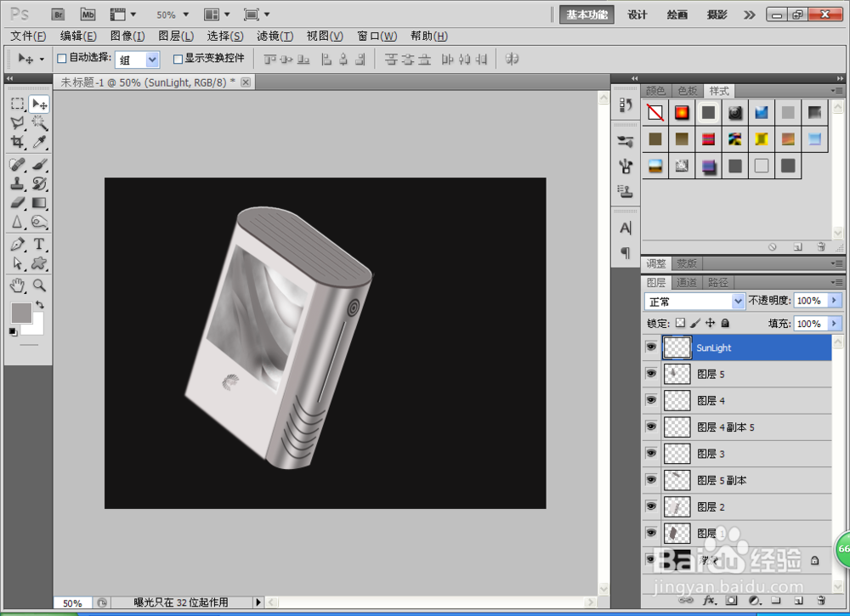This screenshot has width=850, height=616.
Task: Hide 图层 5 layer
Action: [651, 374]
